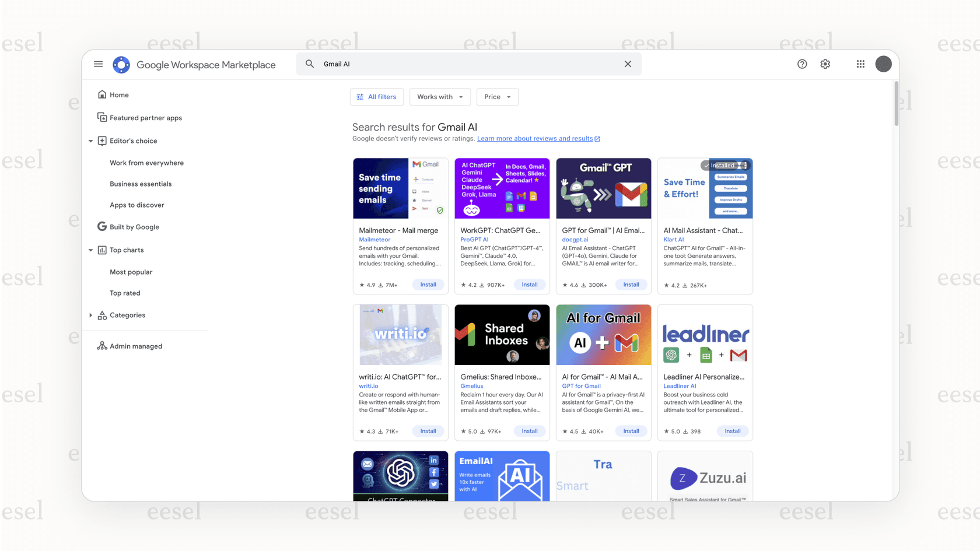Click the Featured partner apps sidebar icon

[101, 117]
